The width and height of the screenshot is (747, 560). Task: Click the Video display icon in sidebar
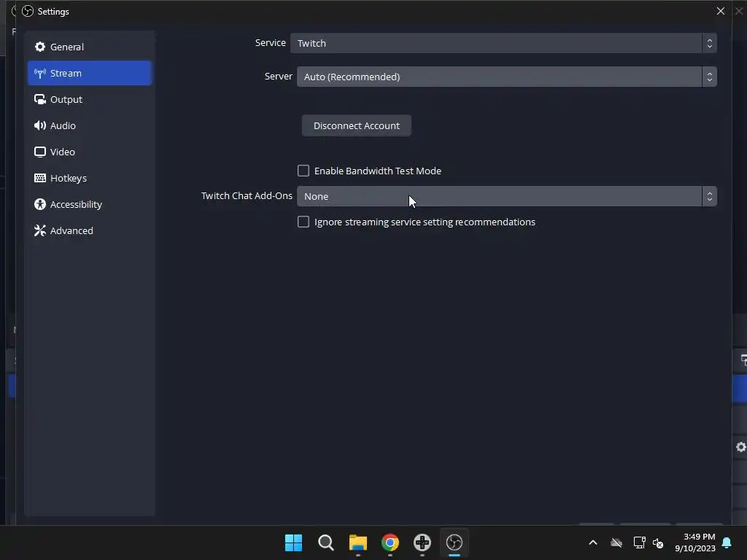40,152
